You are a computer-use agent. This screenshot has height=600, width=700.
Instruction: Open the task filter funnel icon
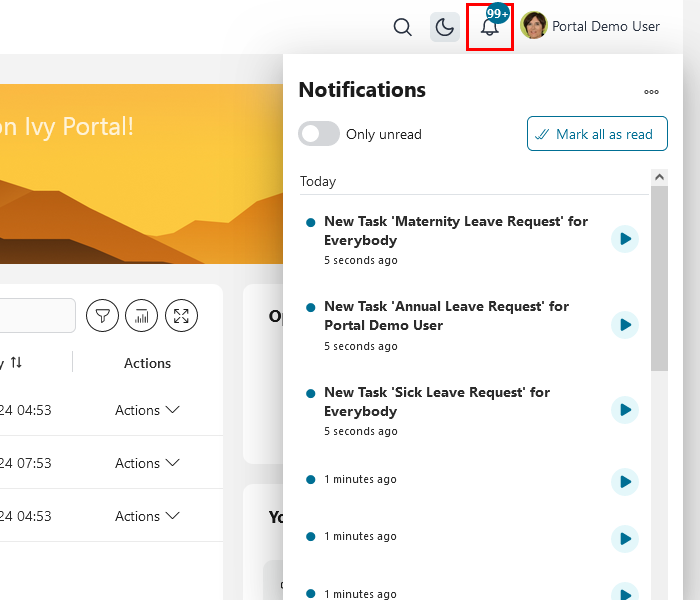click(102, 316)
